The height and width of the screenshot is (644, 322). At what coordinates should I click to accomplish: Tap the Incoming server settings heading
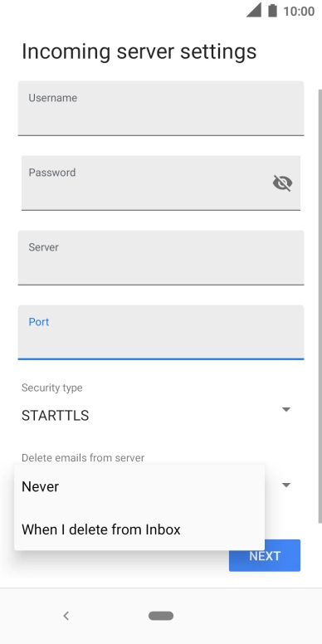[139, 51]
